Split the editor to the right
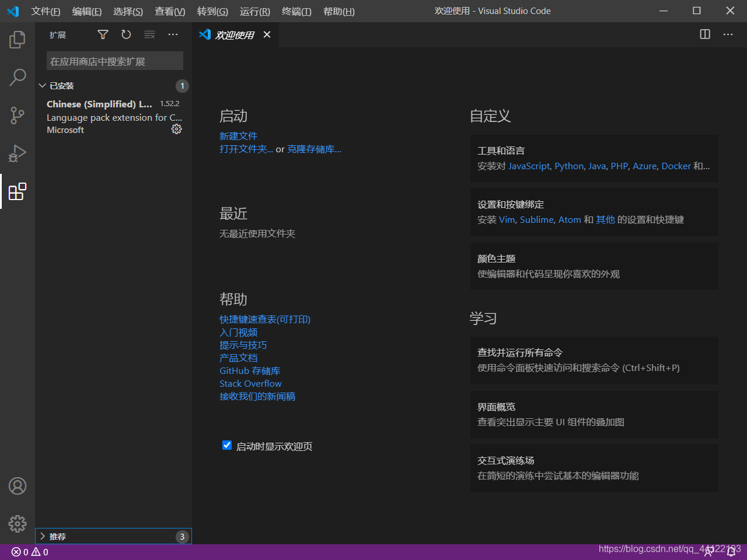This screenshot has height=560, width=747. pos(705,34)
